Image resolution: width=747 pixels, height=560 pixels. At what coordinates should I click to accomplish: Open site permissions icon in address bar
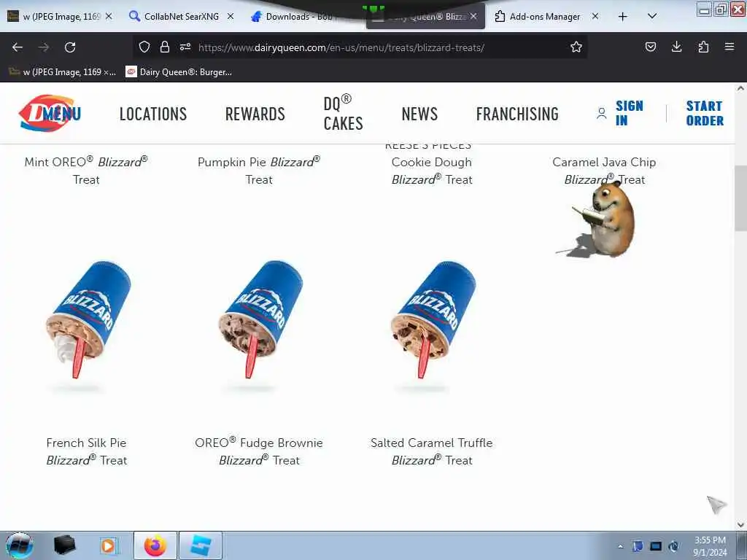(x=185, y=47)
